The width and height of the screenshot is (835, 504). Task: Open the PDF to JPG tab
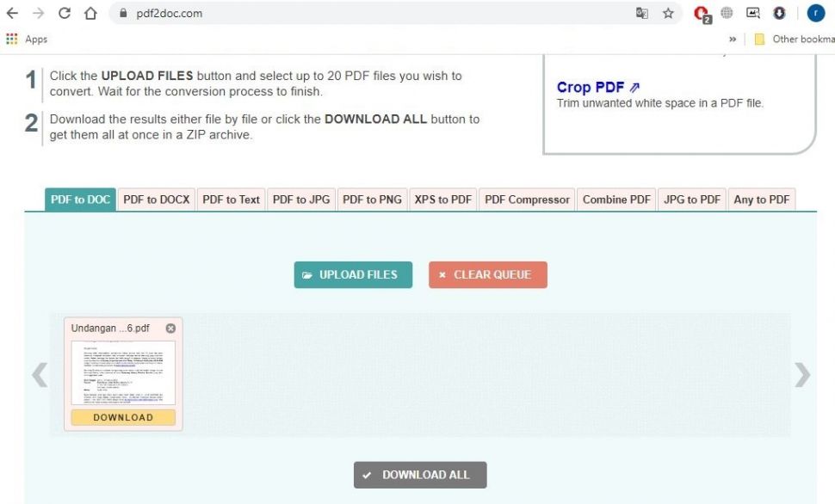301,200
